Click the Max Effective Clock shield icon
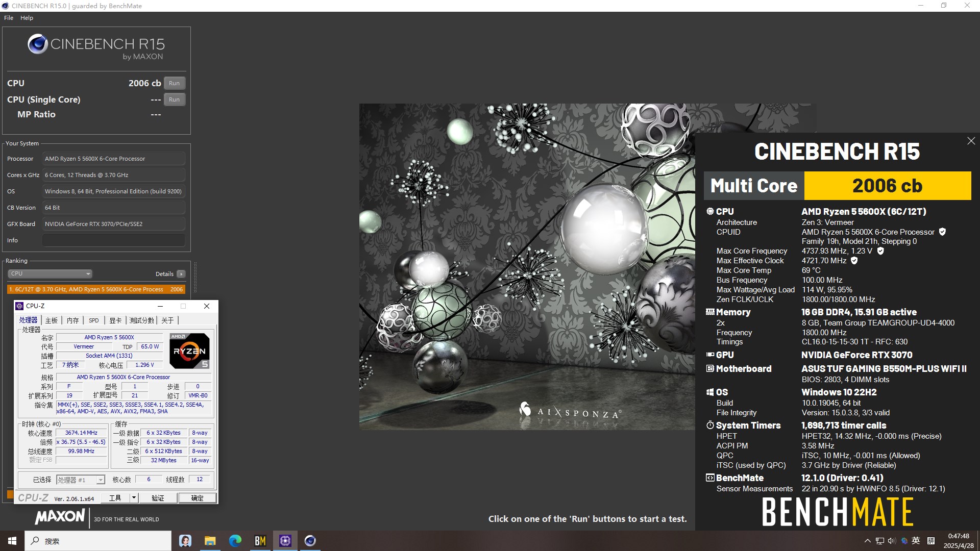Viewport: 980px width, 551px height. click(x=854, y=261)
